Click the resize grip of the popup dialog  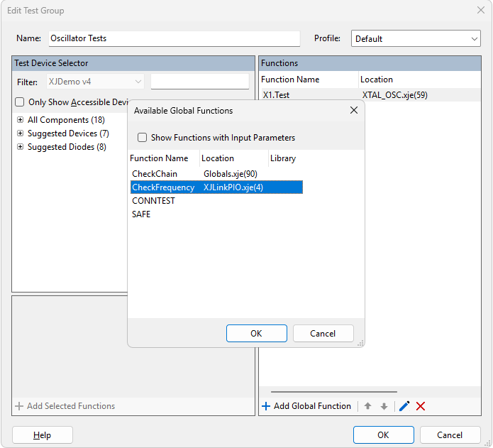click(360, 343)
